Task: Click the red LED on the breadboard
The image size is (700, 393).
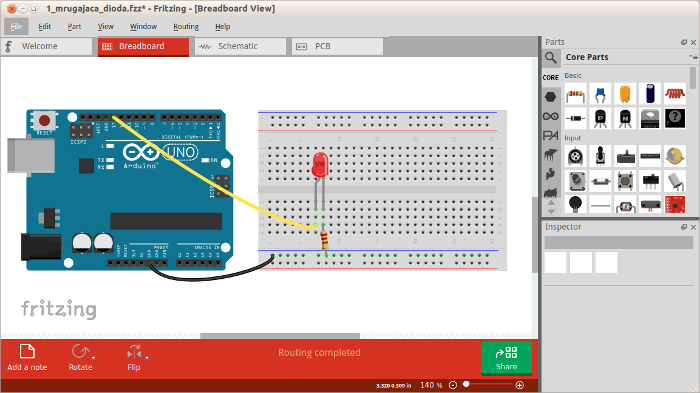Action: pyautogui.click(x=320, y=165)
